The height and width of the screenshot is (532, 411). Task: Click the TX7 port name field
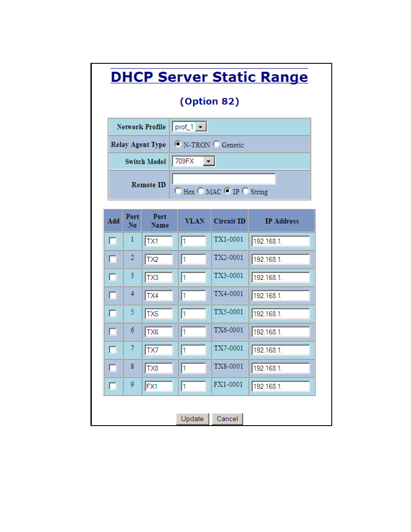click(159, 350)
